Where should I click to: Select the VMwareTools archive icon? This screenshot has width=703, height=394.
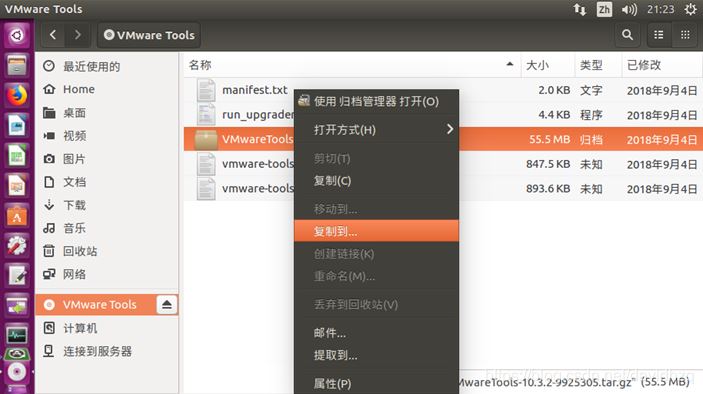tap(206, 139)
